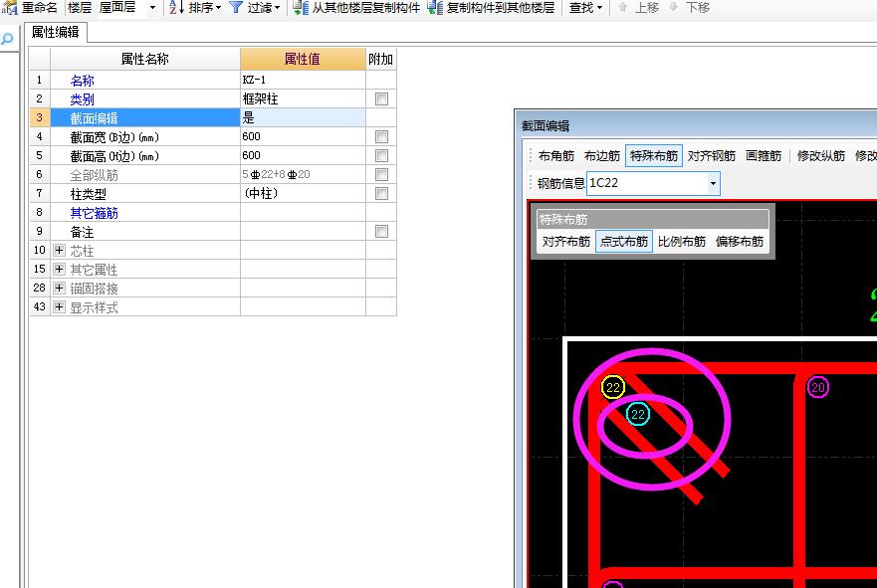Open the 排序 dropdown menu
The height and width of the screenshot is (588, 877).
point(218,8)
